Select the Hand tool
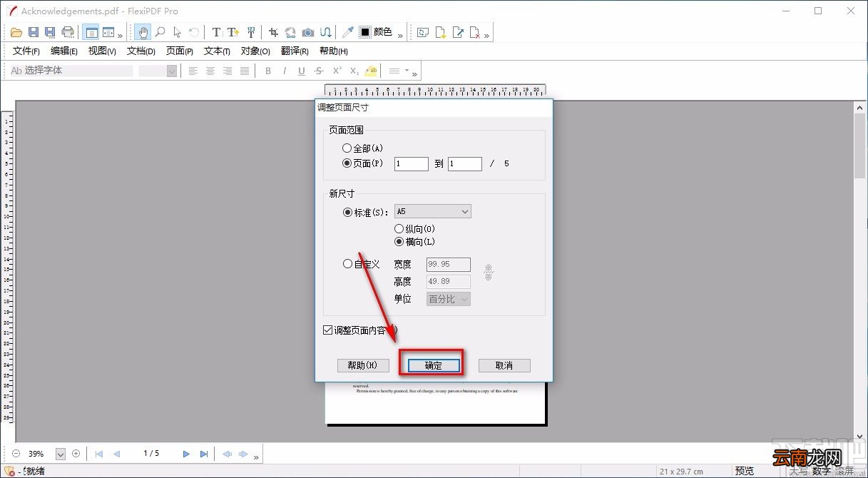This screenshot has width=868, height=478. click(143, 32)
